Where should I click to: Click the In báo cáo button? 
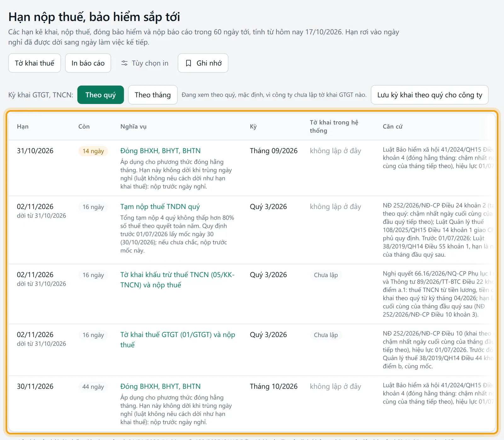click(x=88, y=63)
